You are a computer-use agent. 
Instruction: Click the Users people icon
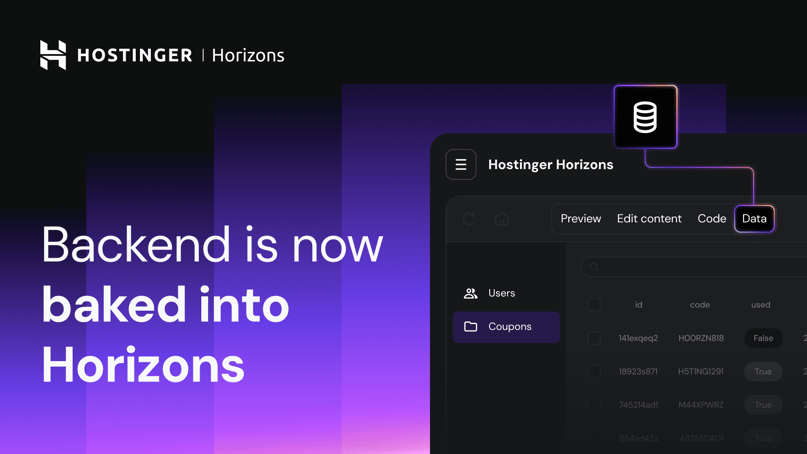470,293
